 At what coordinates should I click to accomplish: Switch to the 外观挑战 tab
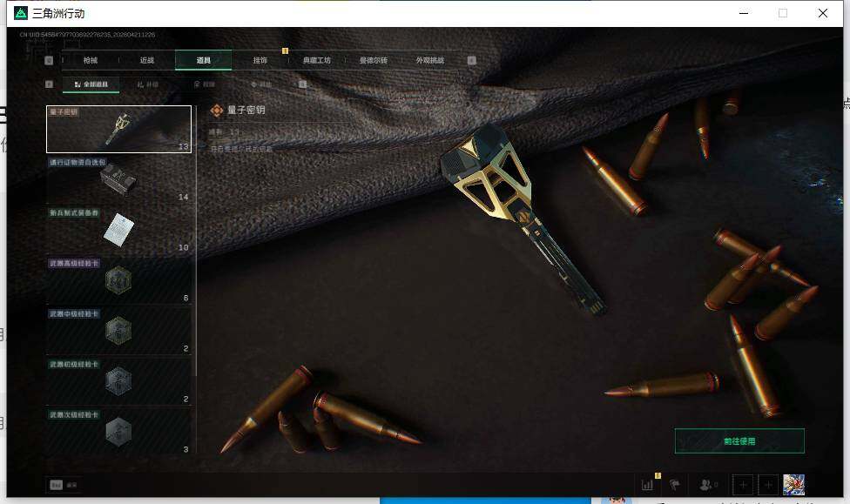(430, 60)
